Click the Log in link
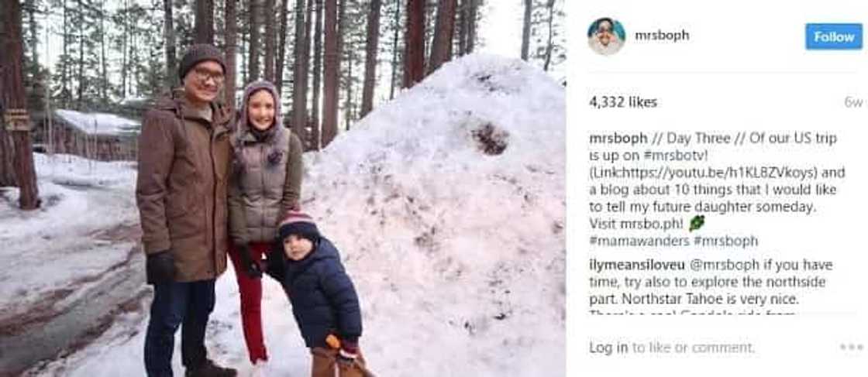This screenshot has height=377, width=868. pyautogui.click(x=608, y=348)
